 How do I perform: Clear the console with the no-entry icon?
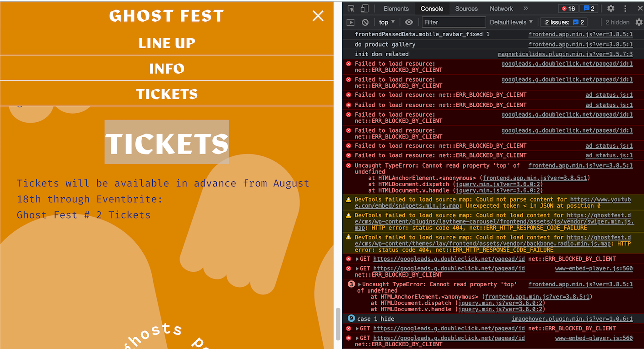tap(364, 22)
